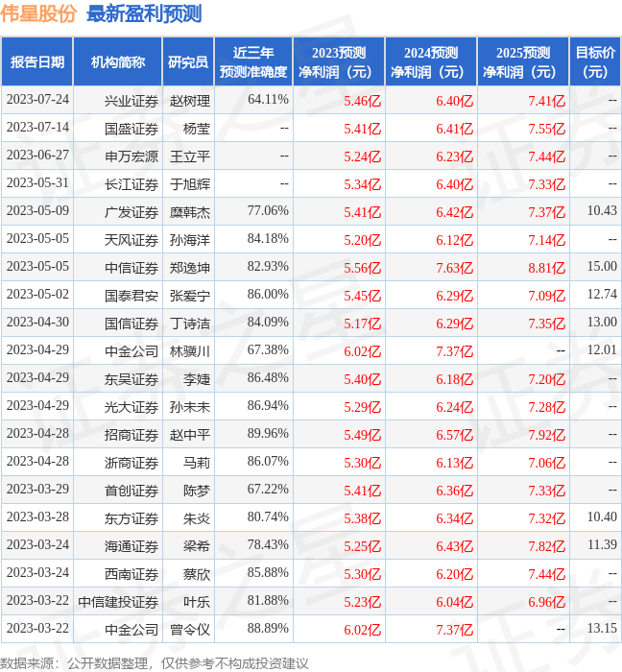
Task: Click the 8.81亿 profit value
Action: 546,268
